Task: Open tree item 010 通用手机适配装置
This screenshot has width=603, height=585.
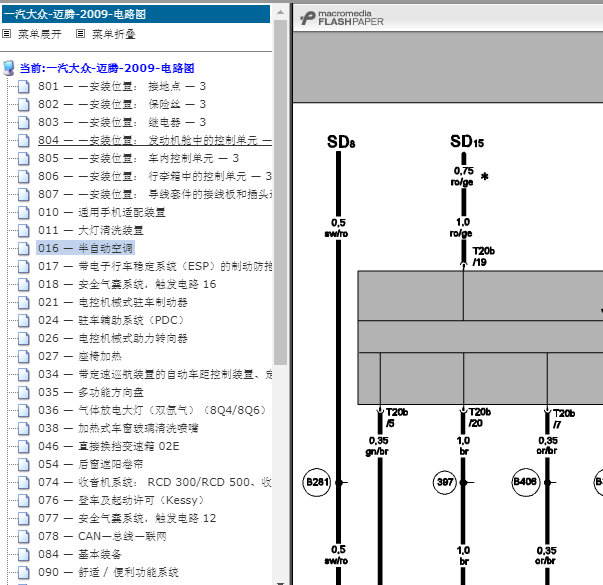Action: point(102,212)
